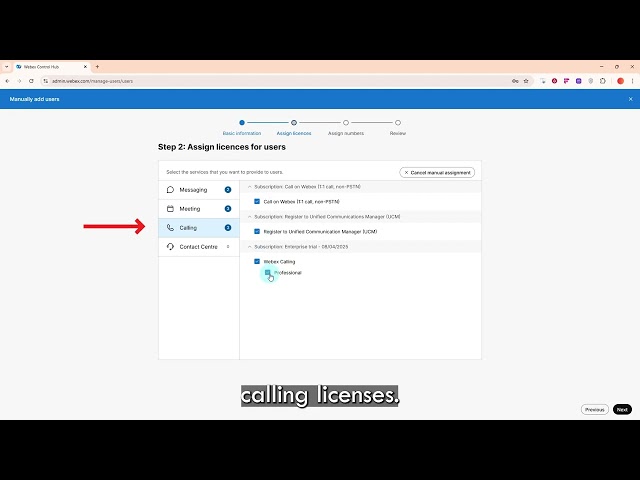Collapse the Register to UCM subscription section

click(250, 217)
